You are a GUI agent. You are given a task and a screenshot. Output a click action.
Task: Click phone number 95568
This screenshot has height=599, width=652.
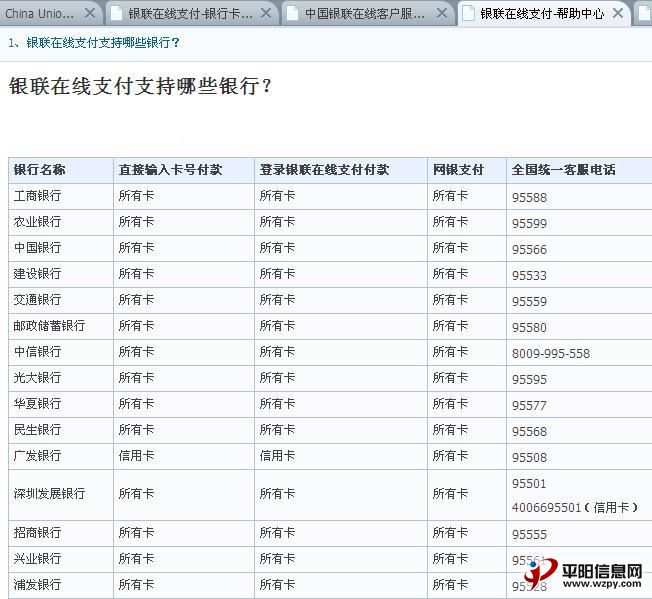point(529,431)
